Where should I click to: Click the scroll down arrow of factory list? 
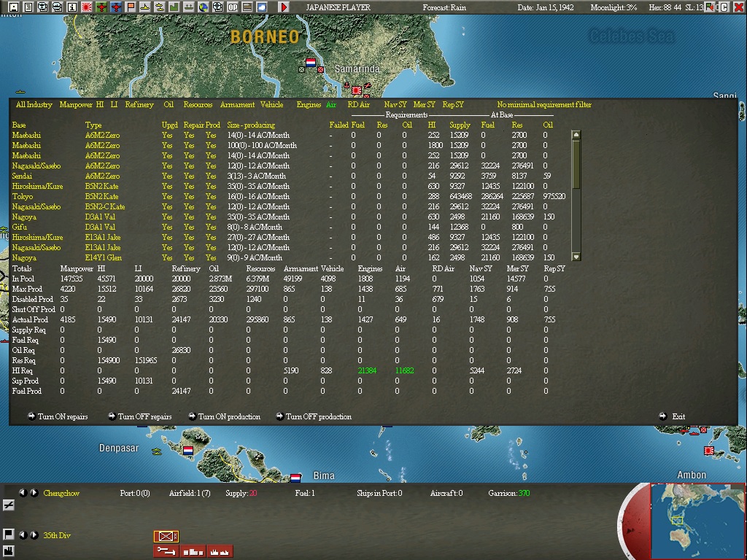(x=576, y=257)
